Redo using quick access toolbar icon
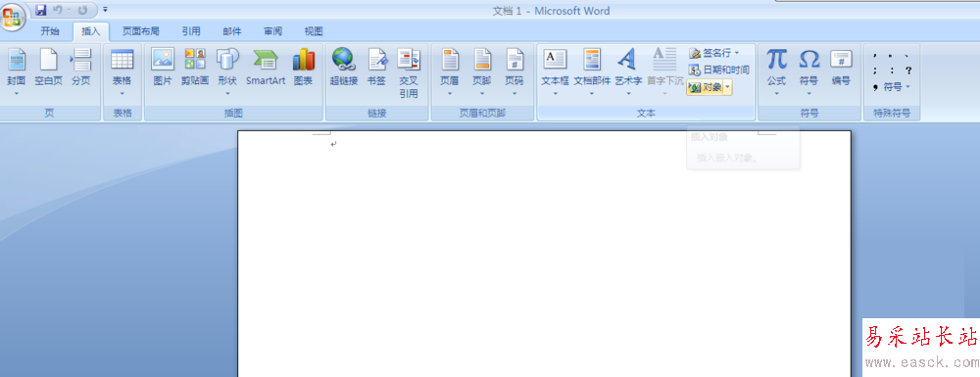 [82, 10]
